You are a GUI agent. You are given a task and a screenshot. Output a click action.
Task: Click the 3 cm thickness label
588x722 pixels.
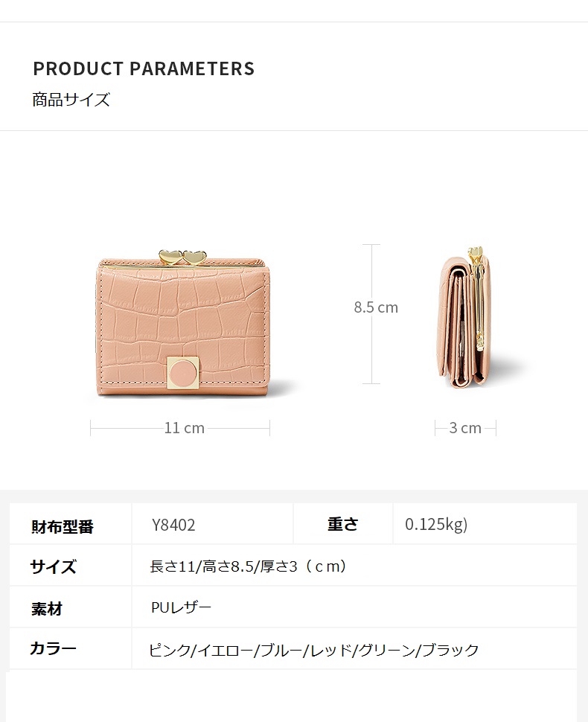pyautogui.click(x=465, y=428)
